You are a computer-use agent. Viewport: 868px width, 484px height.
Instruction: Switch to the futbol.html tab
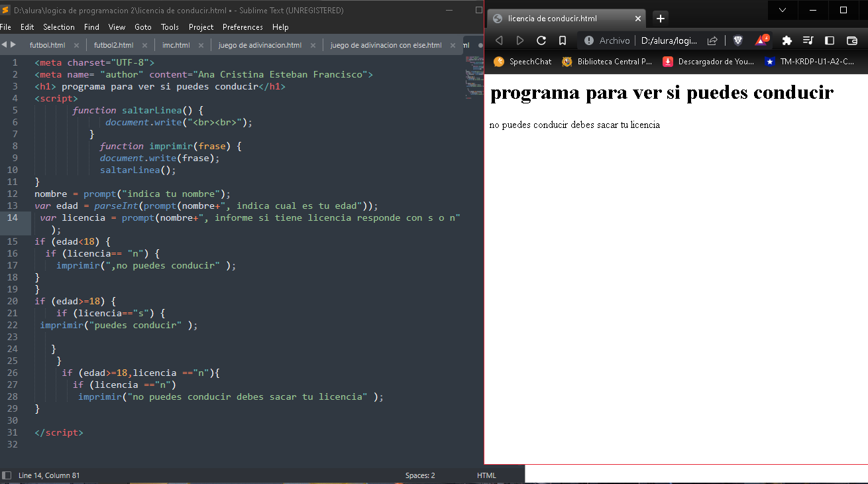click(48, 45)
